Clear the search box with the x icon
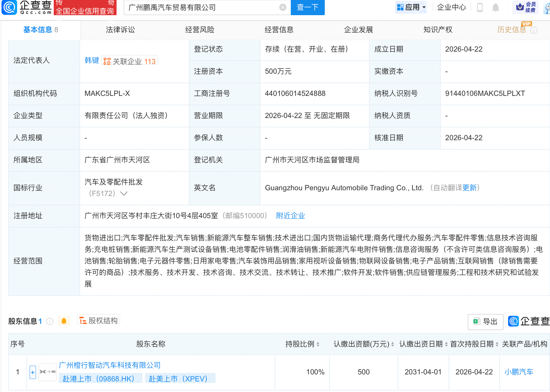Image resolution: width=550 pixels, height=392 pixels. (282, 8)
